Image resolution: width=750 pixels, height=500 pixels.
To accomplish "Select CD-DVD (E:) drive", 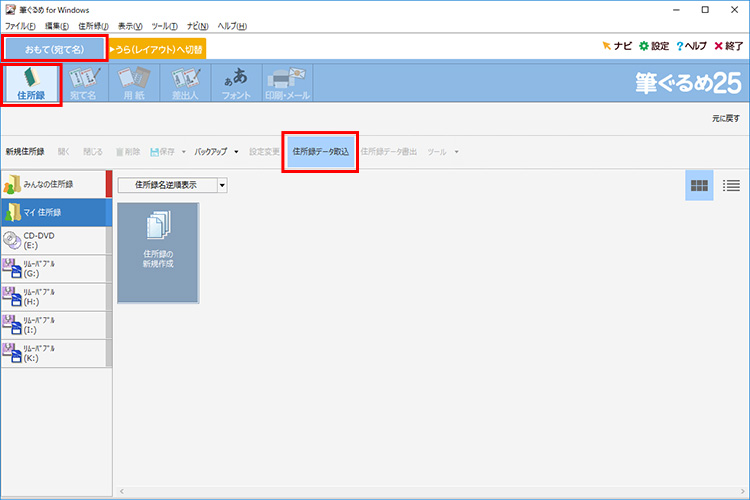I will pyautogui.click(x=53, y=240).
